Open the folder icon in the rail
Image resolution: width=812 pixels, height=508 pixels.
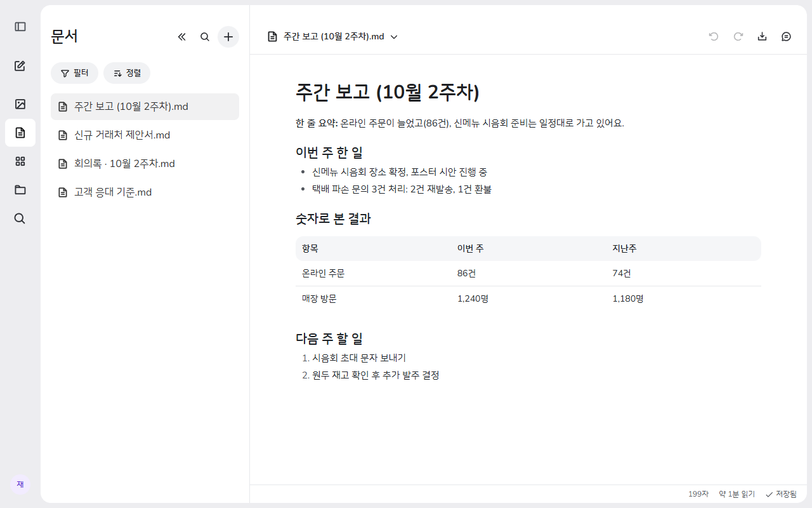tap(20, 190)
